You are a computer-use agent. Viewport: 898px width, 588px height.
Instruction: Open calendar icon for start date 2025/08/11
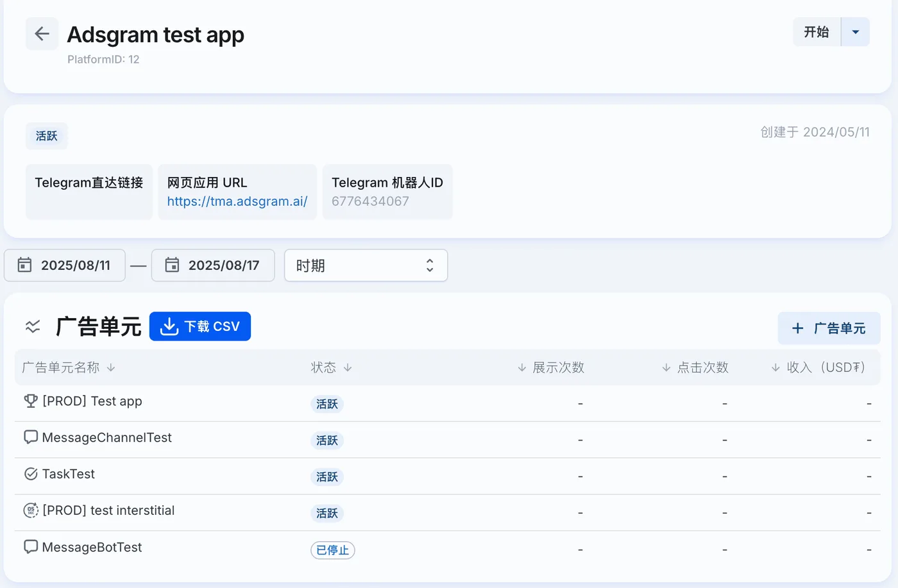[x=24, y=265]
